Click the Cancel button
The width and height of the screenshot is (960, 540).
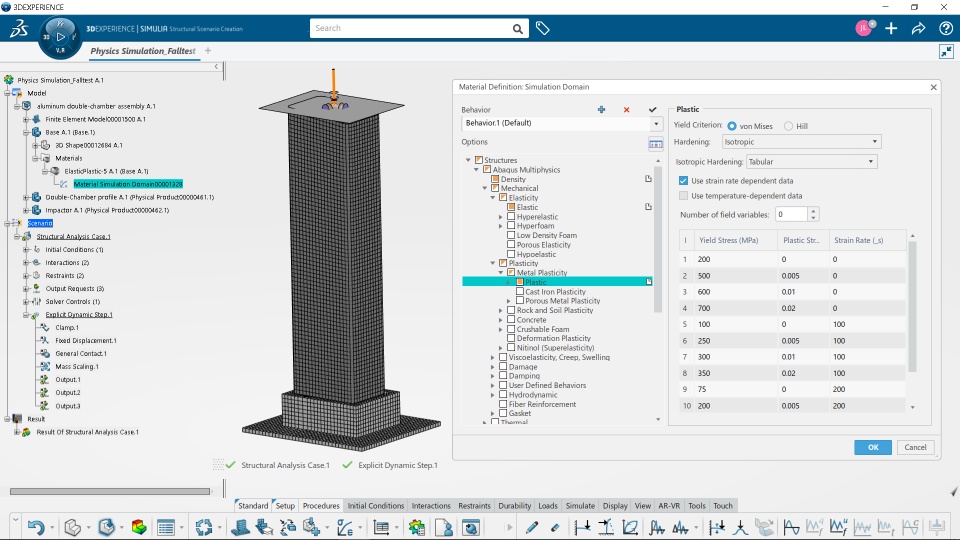pyautogui.click(x=915, y=447)
